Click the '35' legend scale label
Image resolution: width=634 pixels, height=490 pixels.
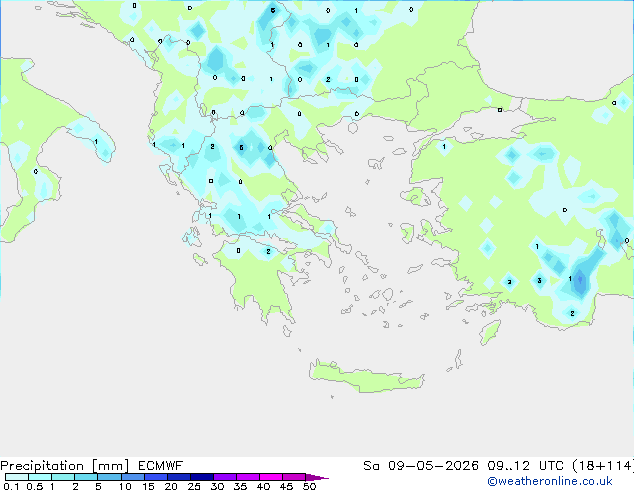tap(240, 486)
